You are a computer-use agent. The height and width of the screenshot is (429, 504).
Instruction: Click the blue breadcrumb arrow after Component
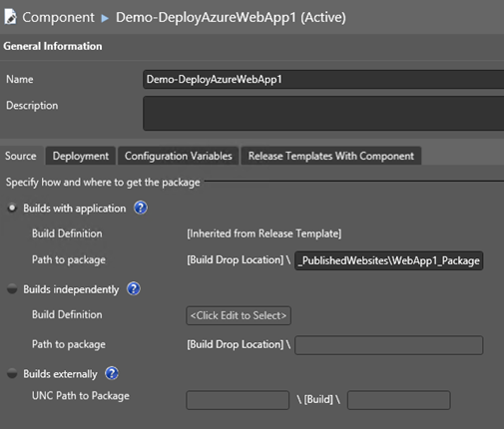point(105,18)
